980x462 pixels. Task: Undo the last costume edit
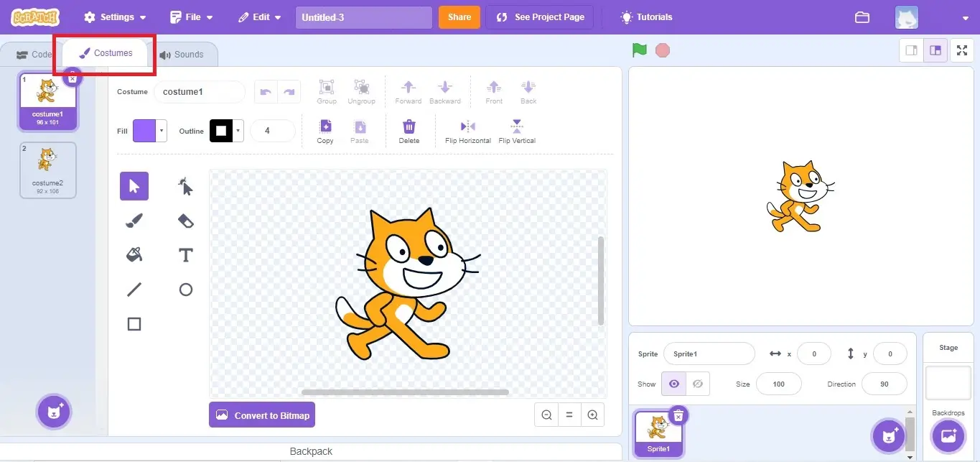point(266,92)
